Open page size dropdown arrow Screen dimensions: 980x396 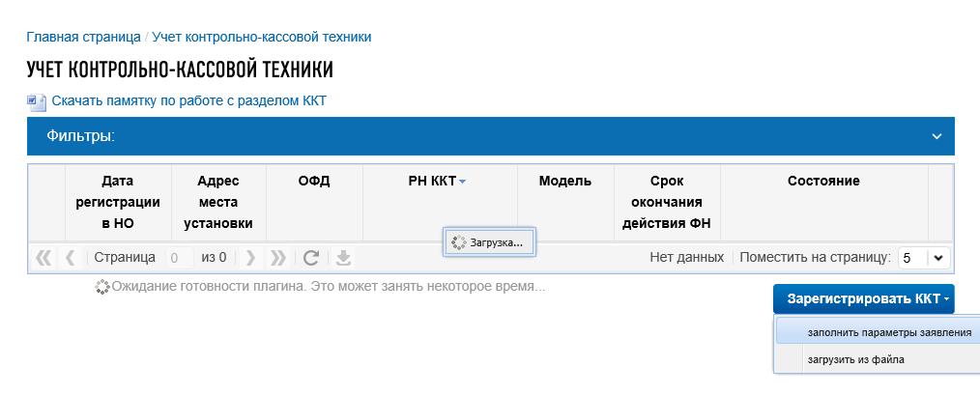(x=938, y=257)
